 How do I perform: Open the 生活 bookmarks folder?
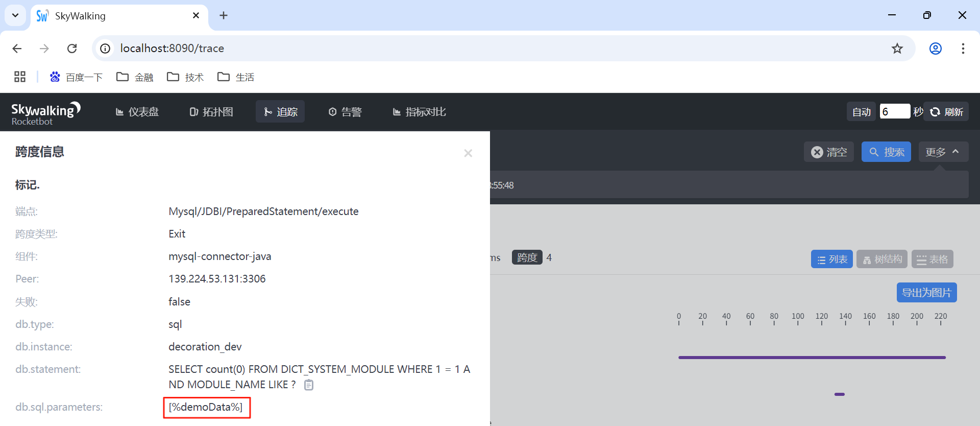point(236,77)
